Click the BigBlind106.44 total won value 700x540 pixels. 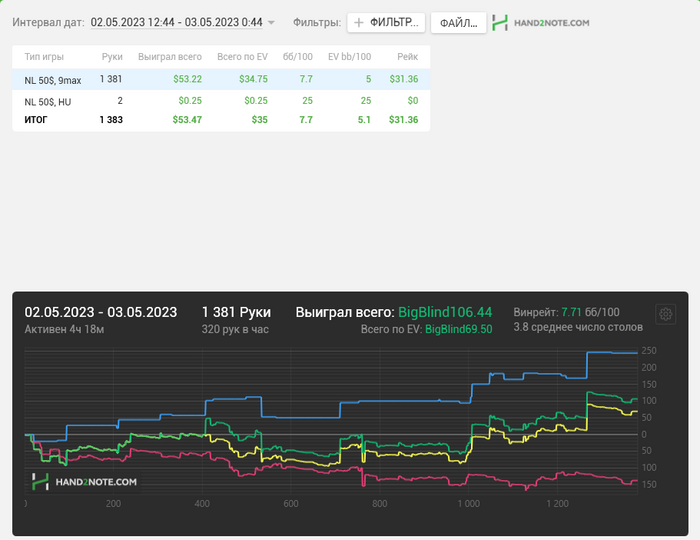pyautogui.click(x=445, y=312)
